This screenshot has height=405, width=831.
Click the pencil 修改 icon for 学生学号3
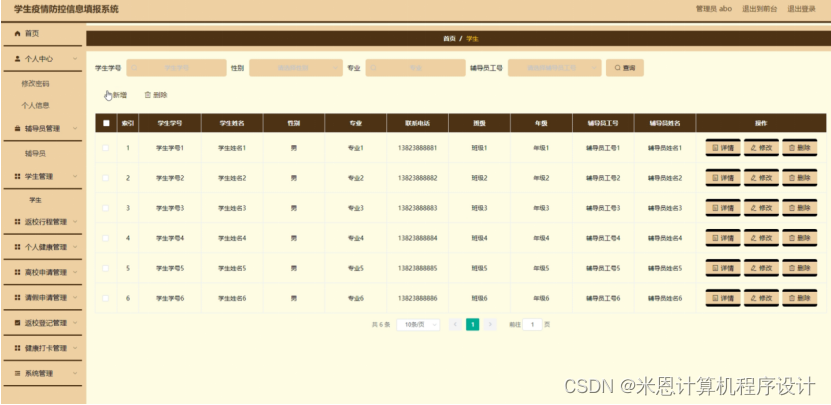pos(754,208)
